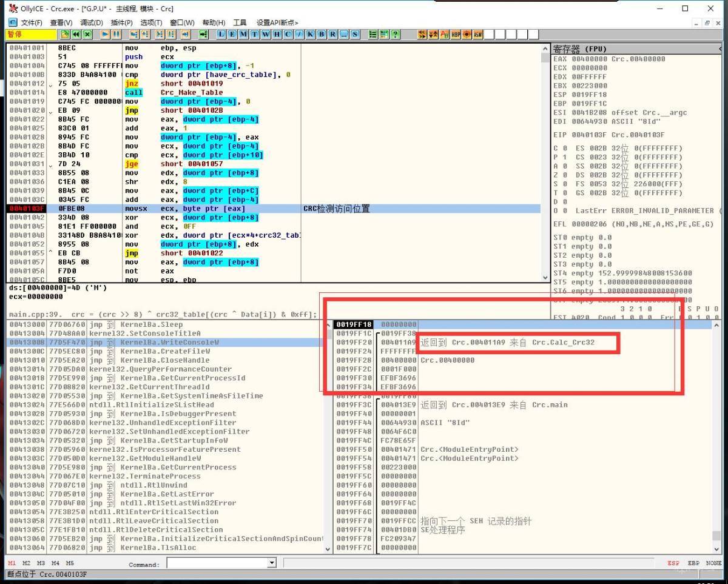Show Memory map with M button

(243, 35)
